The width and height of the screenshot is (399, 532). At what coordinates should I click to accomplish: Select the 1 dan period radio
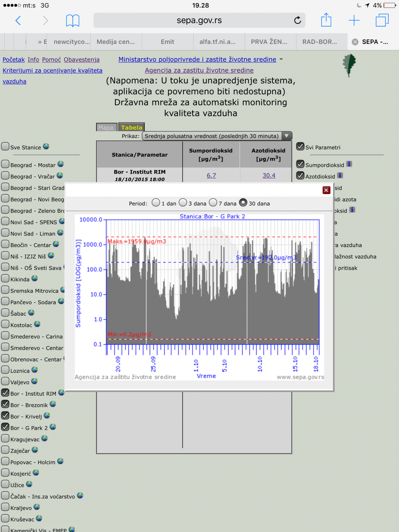(x=156, y=202)
